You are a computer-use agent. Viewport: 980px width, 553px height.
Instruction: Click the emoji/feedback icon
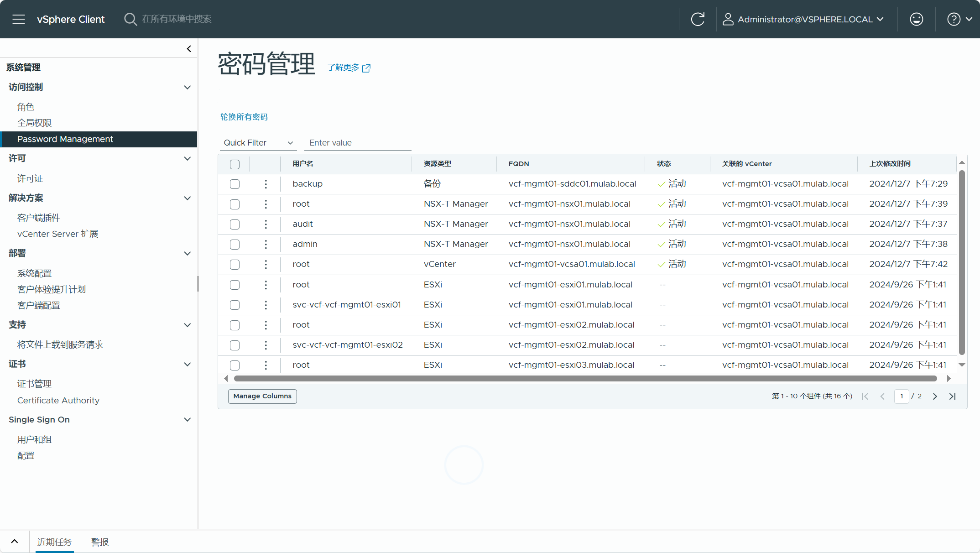[917, 19]
